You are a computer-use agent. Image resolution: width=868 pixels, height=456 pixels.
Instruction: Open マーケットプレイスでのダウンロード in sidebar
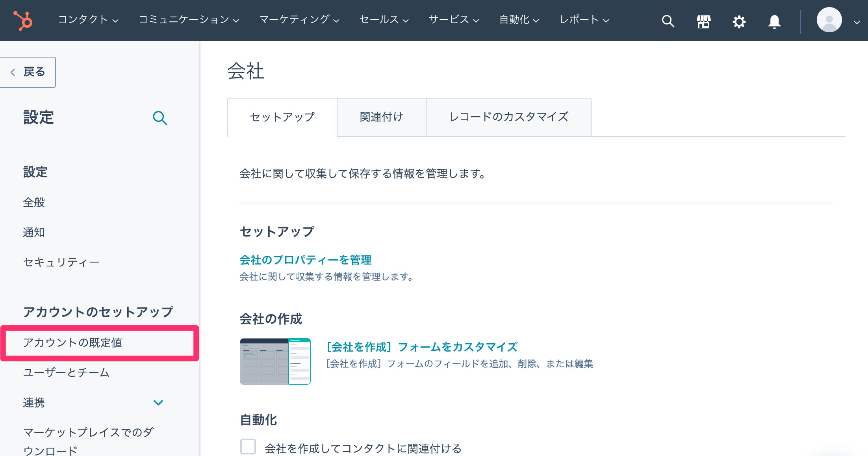[x=88, y=441]
